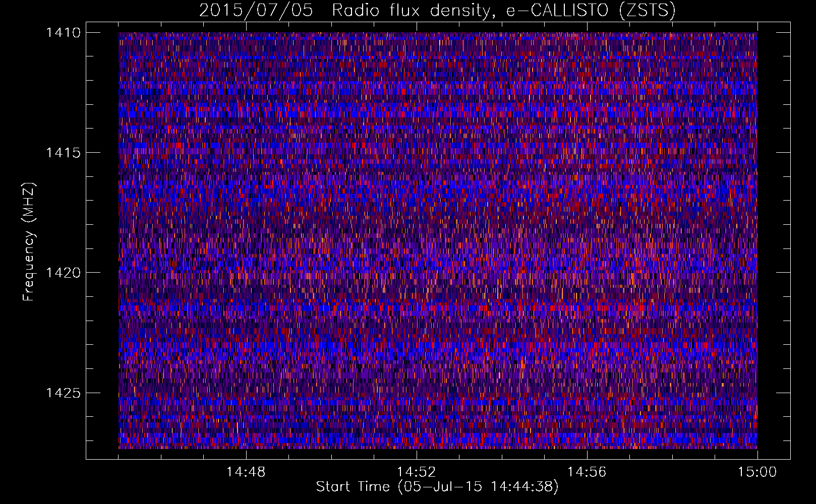
Task: Click the 'Frequency (MHZ)' axis label
Action: 29,241
